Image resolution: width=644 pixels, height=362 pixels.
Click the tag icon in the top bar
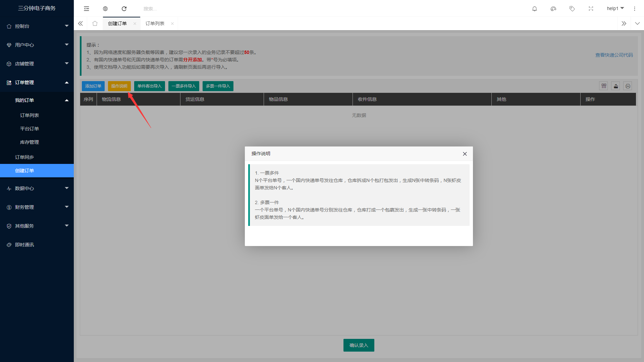pyautogui.click(x=572, y=9)
